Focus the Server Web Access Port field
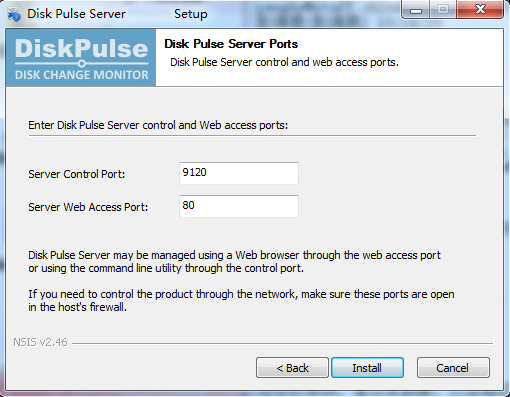Screen dimensions: 510x397 pos(239,206)
